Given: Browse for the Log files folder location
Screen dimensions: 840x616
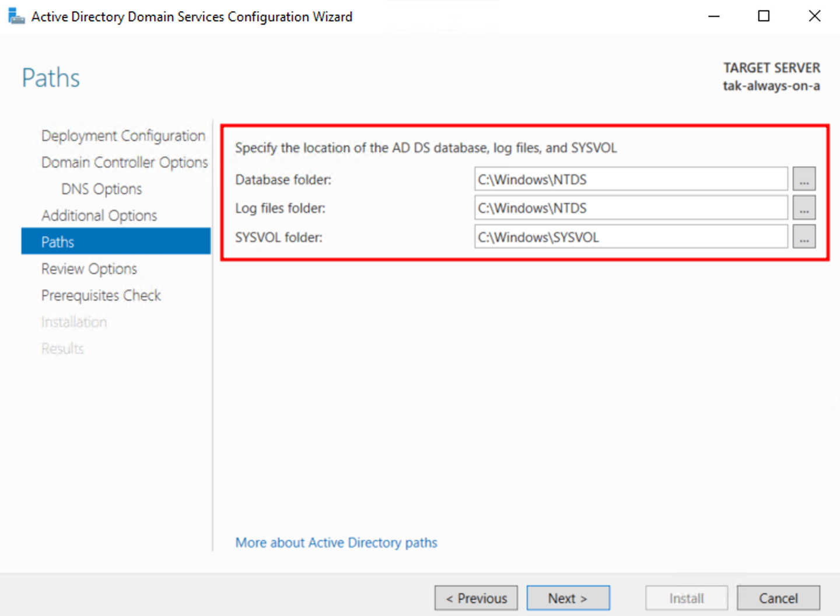Looking at the screenshot, I should tap(804, 208).
